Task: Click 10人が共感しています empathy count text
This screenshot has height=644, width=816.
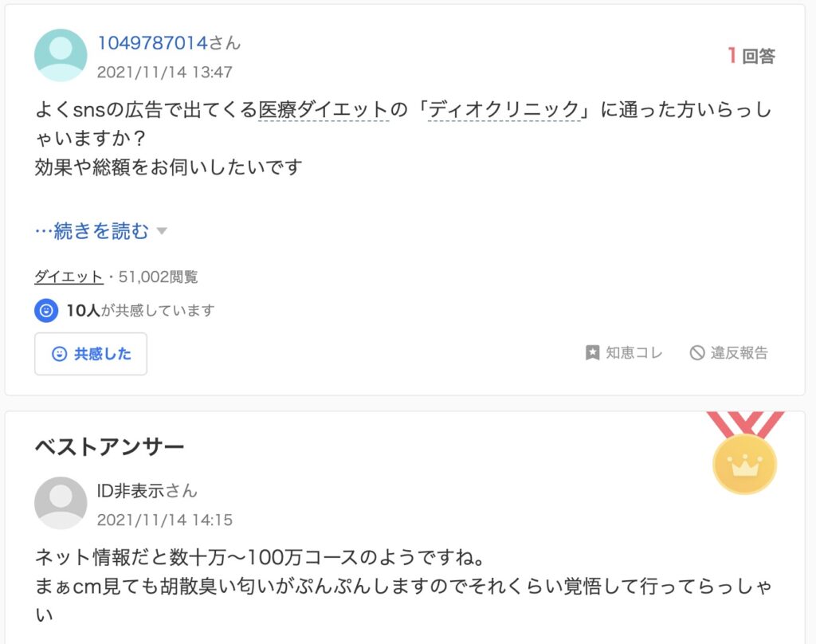Action: (x=140, y=311)
